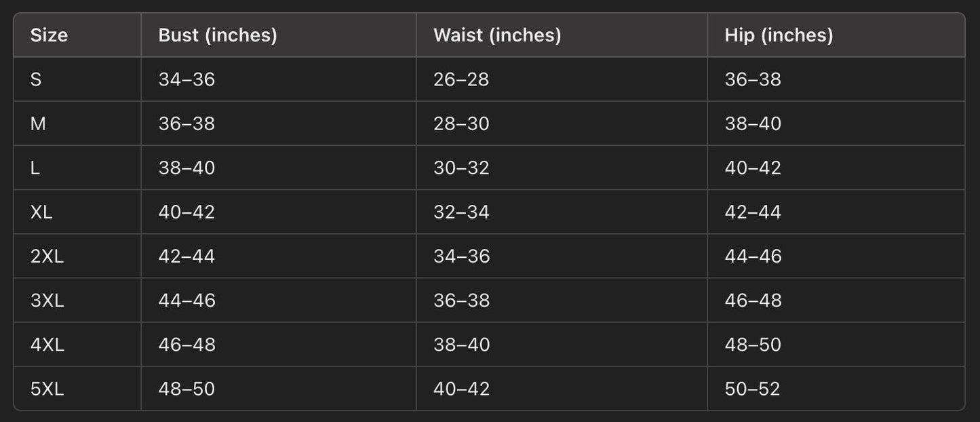Image resolution: width=980 pixels, height=422 pixels.
Task: Click the waist value 28–30 for size M
Action: [x=461, y=123]
